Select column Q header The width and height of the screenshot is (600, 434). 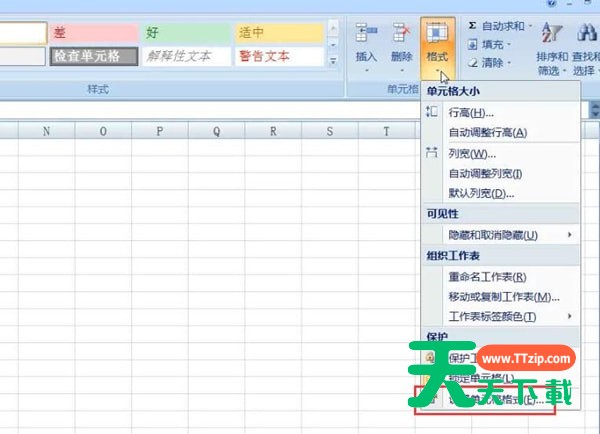coord(217,131)
